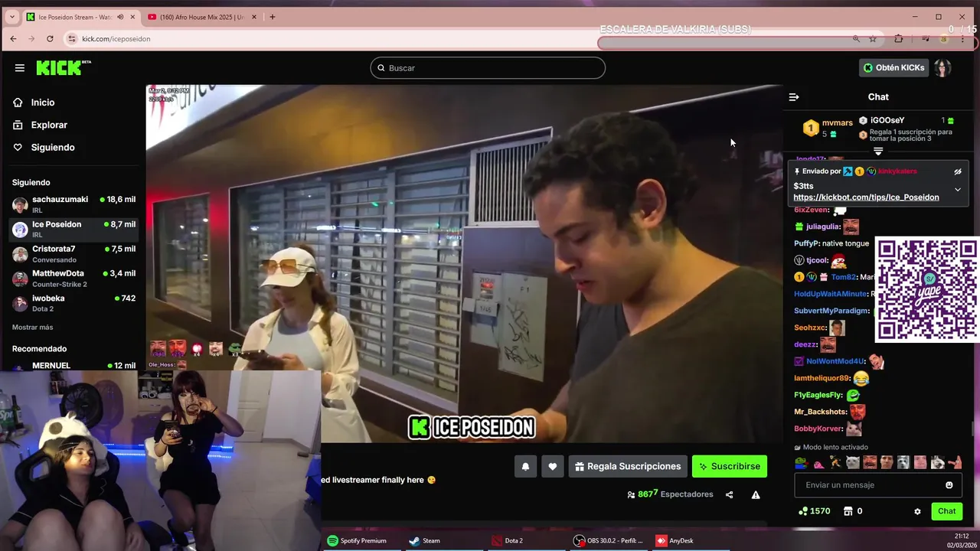Expand the pinned message chevron
Viewport: 980px width, 551px height.
[958, 190]
